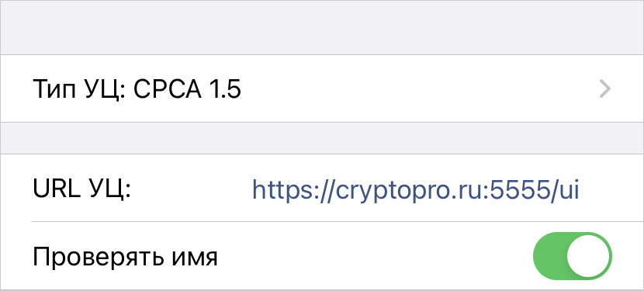Tap the УЦ type row to change CPCA 1.5
The width and height of the screenshot is (644, 291).
[322, 88]
